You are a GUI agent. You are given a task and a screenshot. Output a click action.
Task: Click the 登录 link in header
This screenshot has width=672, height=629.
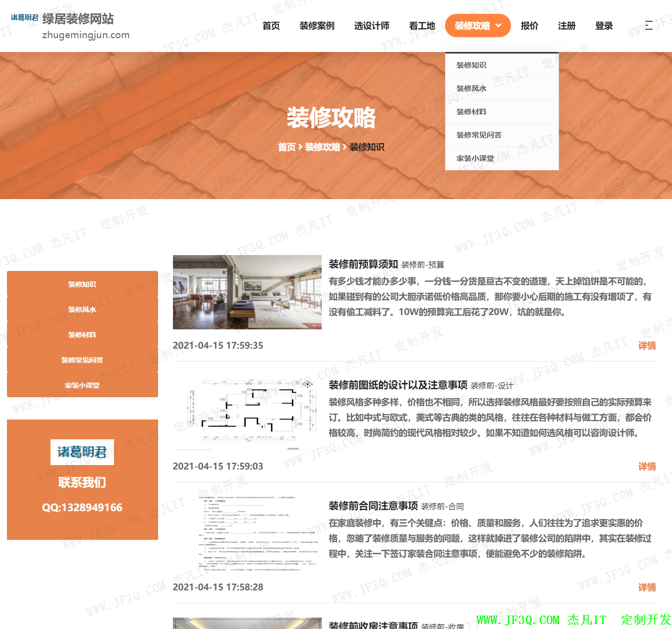(x=604, y=26)
